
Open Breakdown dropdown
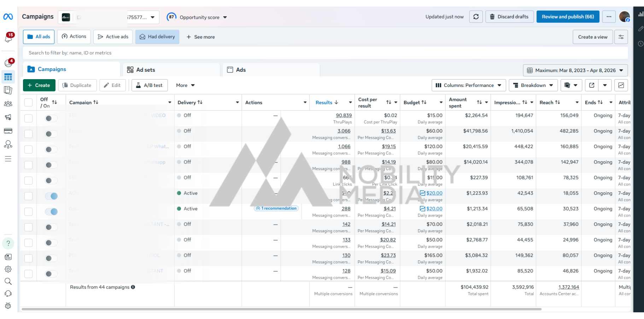pyautogui.click(x=533, y=85)
